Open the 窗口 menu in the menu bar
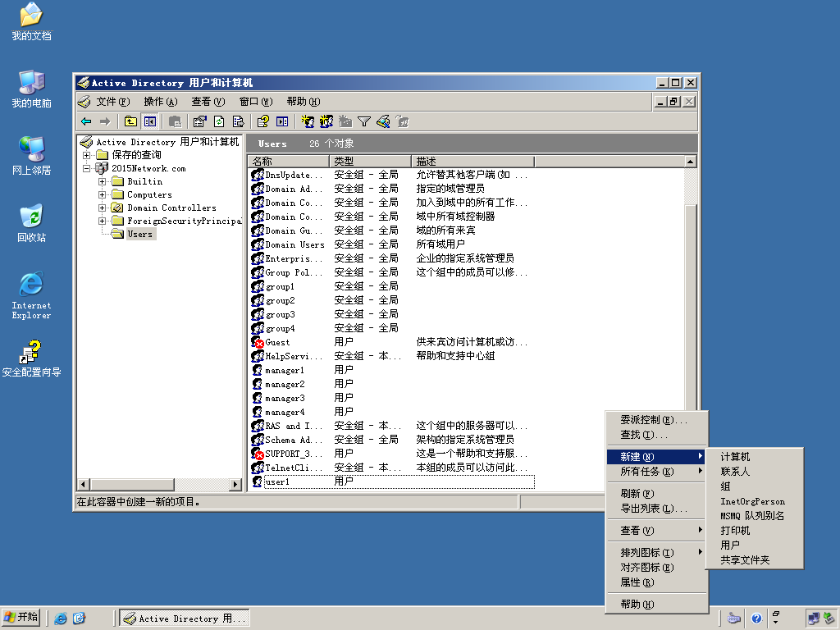 pyautogui.click(x=256, y=102)
